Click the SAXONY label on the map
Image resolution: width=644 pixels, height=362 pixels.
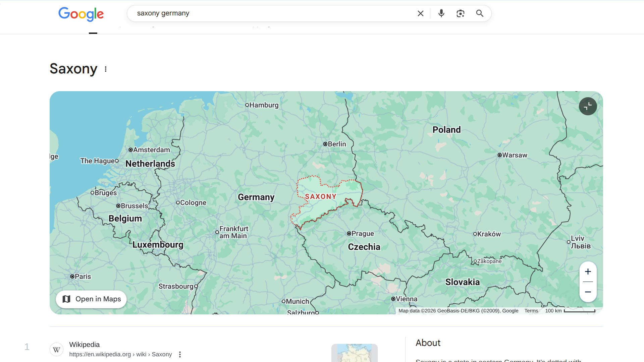click(321, 197)
